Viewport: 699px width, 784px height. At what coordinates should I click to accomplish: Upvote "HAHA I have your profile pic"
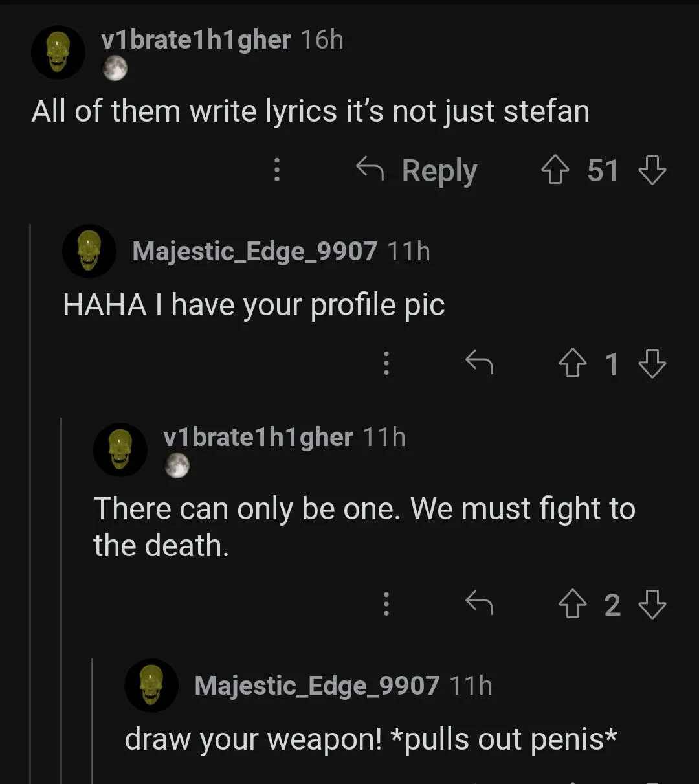[571, 364]
